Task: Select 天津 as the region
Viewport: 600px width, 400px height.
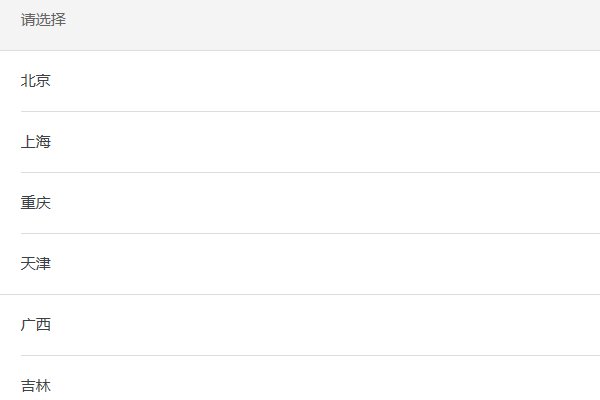Action: pos(36,264)
